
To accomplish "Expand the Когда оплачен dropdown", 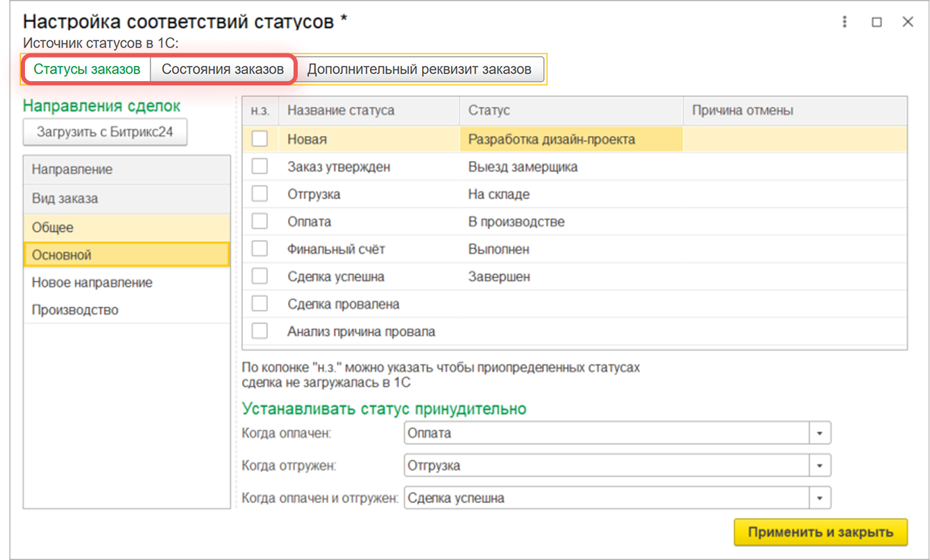I will pyautogui.click(x=820, y=433).
